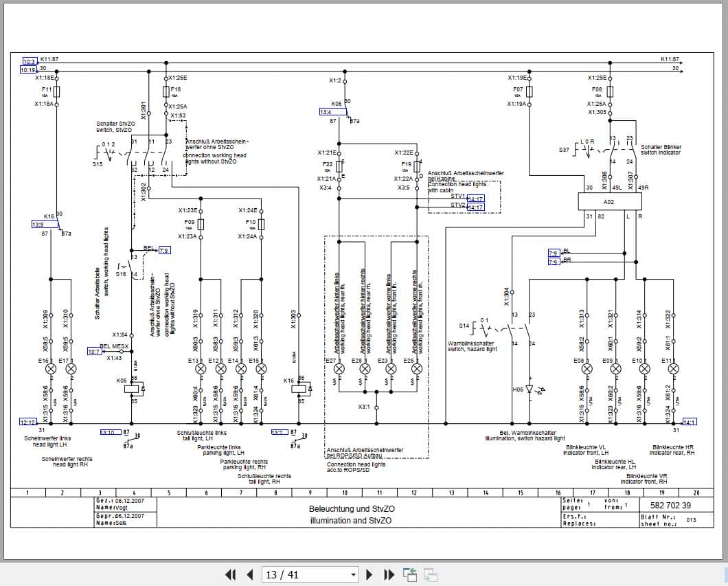This screenshot has width=728, height=586.
Task: Click the F18 fuse symbol
Action: tap(166, 91)
